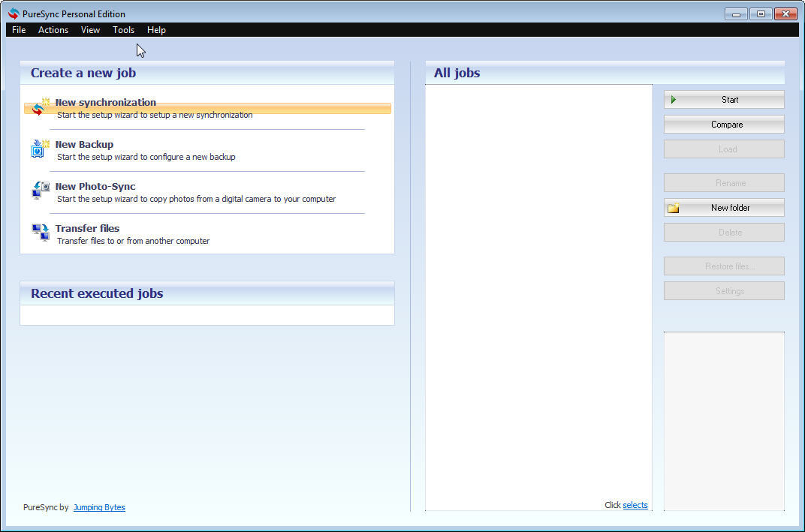
Task: Open the Actions menu
Action: coord(53,30)
